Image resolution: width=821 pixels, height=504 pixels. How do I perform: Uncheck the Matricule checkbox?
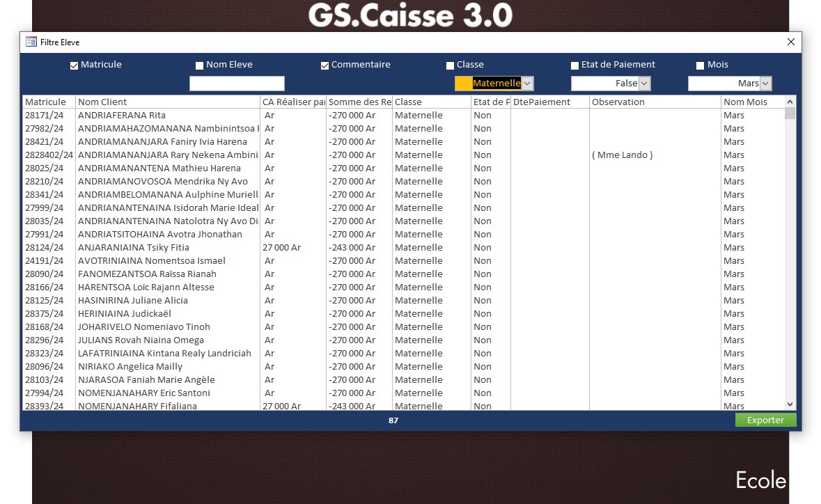(74, 66)
